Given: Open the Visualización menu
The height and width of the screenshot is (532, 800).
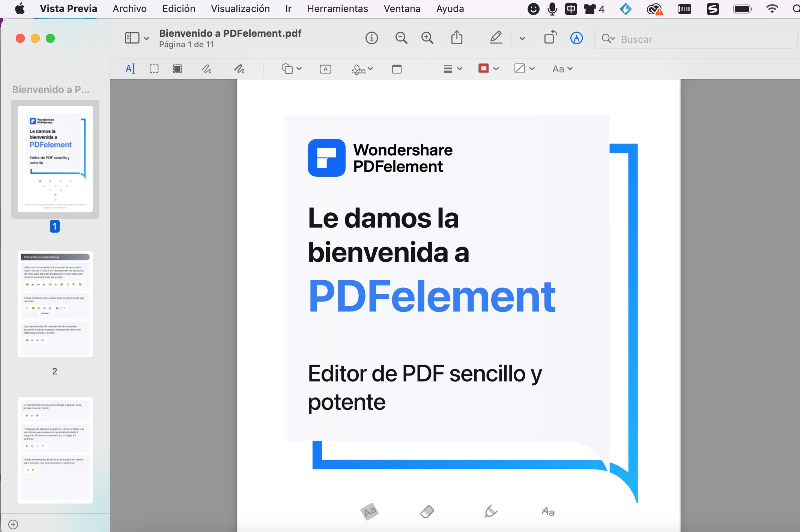Looking at the screenshot, I should click(x=240, y=9).
